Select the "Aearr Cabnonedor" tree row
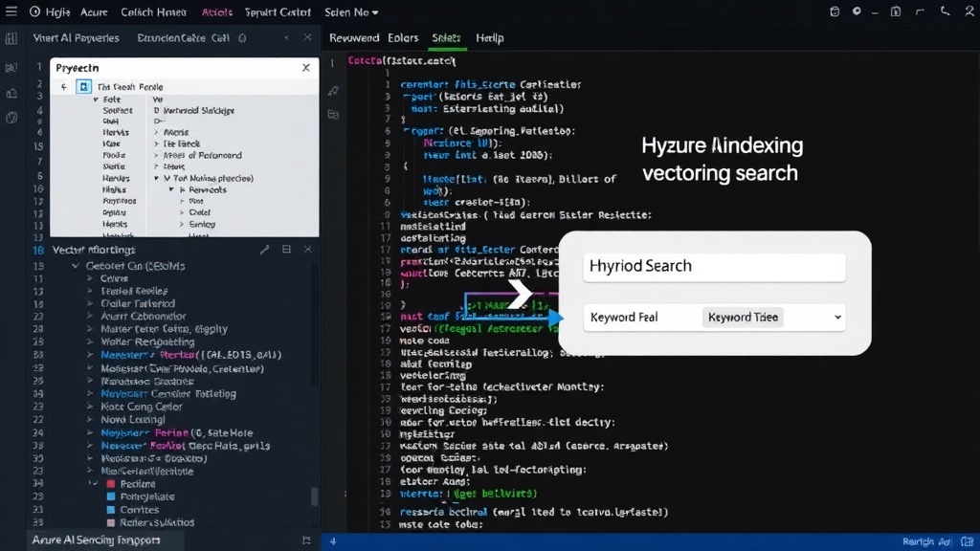This screenshot has height=551, width=980. tap(144, 316)
